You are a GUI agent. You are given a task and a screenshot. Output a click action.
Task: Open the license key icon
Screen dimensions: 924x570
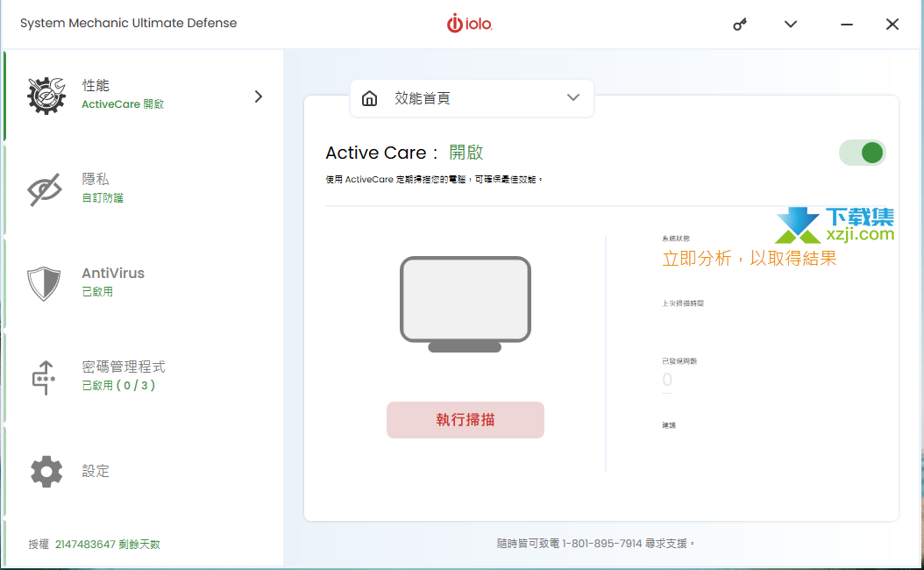(740, 25)
